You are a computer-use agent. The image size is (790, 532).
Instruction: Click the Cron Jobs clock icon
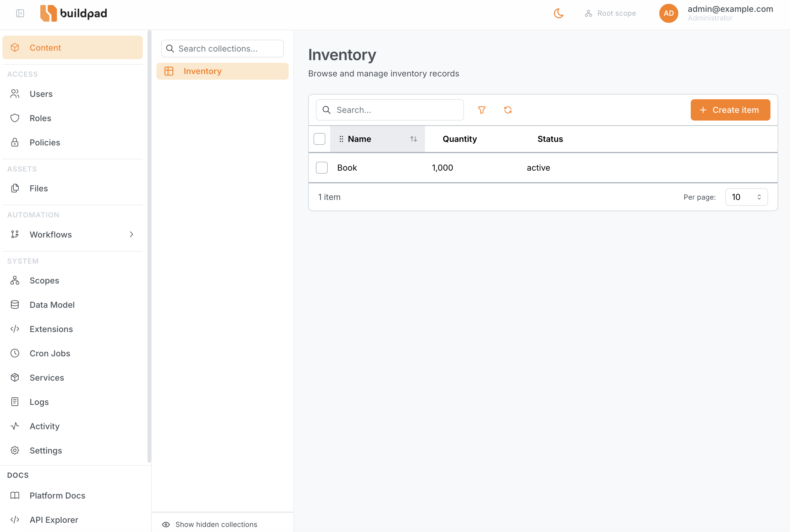(x=15, y=353)
